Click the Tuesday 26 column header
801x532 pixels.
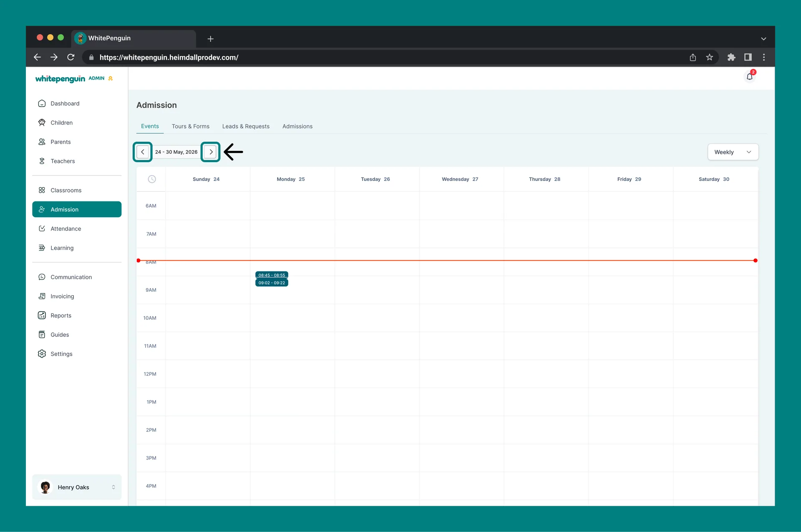point(375,179)
